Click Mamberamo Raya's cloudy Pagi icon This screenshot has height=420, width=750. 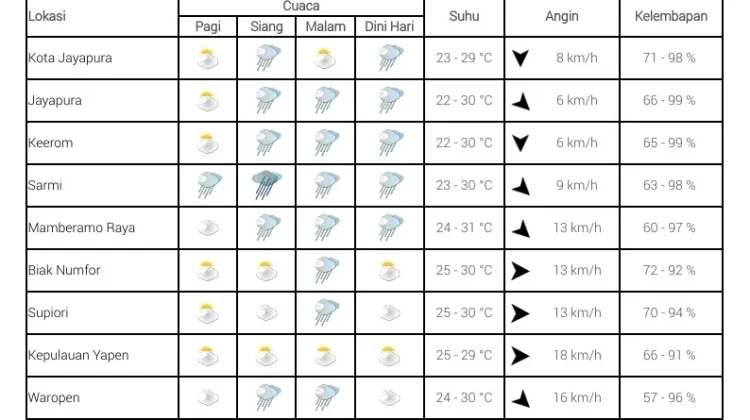tap(208, 228)
